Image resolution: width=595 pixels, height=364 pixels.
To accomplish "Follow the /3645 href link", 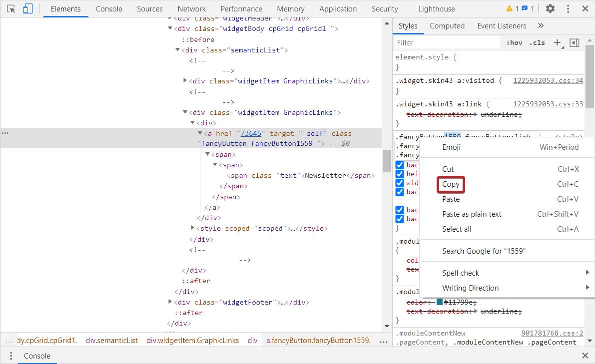I will click(251, 133).
